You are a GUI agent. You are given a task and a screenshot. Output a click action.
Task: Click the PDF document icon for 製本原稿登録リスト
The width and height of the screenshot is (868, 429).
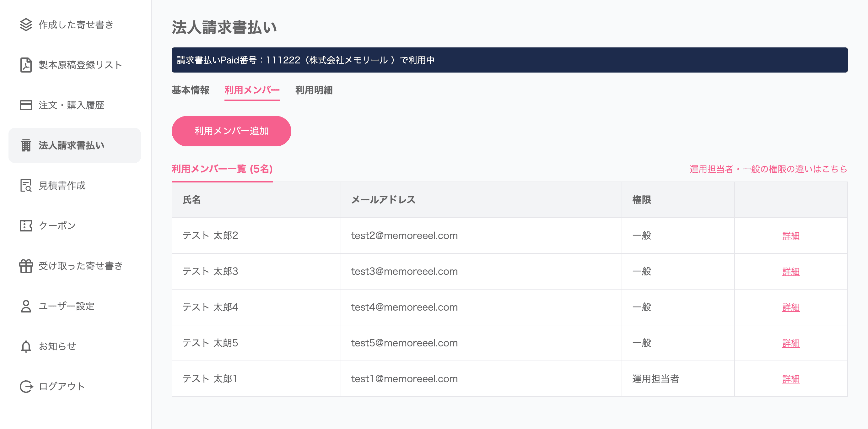(26, 65)
